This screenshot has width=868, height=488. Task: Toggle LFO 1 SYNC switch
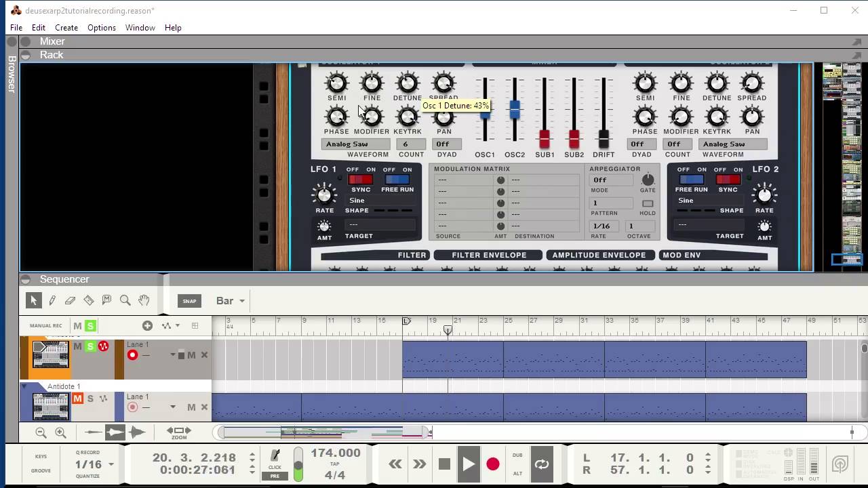click(x=360, y=180)
